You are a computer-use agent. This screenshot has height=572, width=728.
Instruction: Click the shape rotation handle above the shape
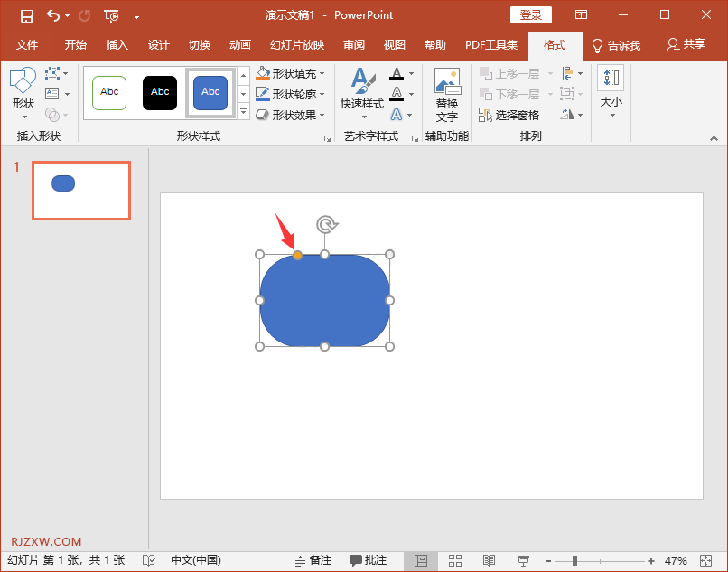point(325,224)
